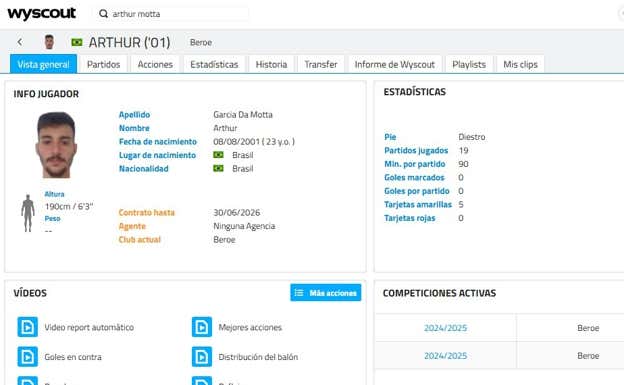624x385 pixels.
Task: Click the Mejores acciones video icon
Action: [x=202, y=327]
